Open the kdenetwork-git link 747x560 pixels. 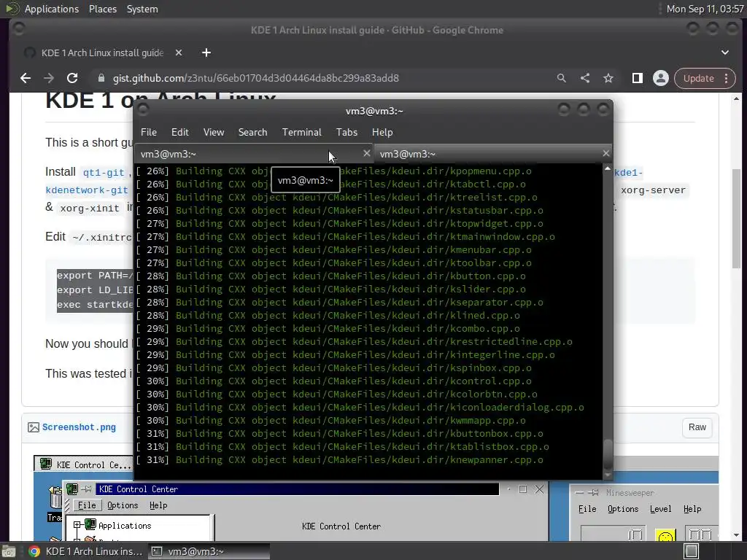(87, 190)
